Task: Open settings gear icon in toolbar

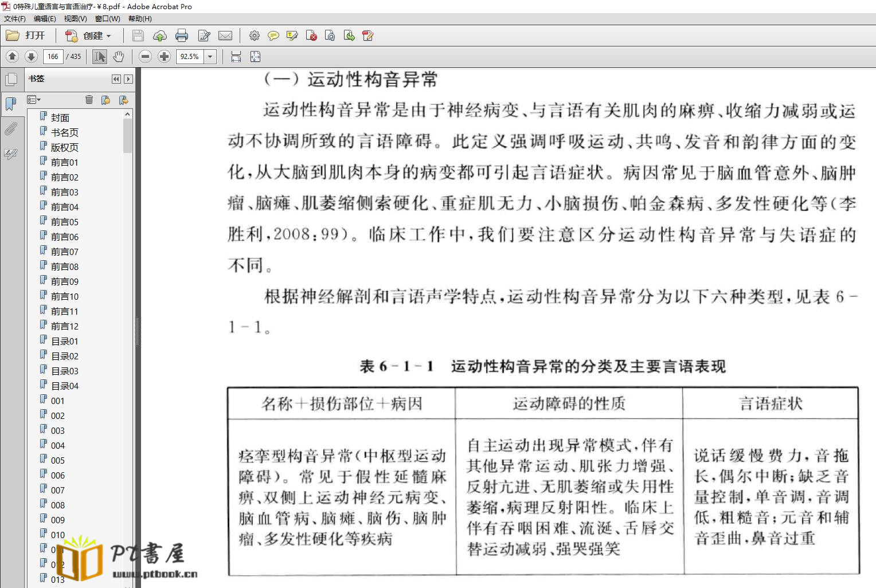Action: tap(255, 36)
